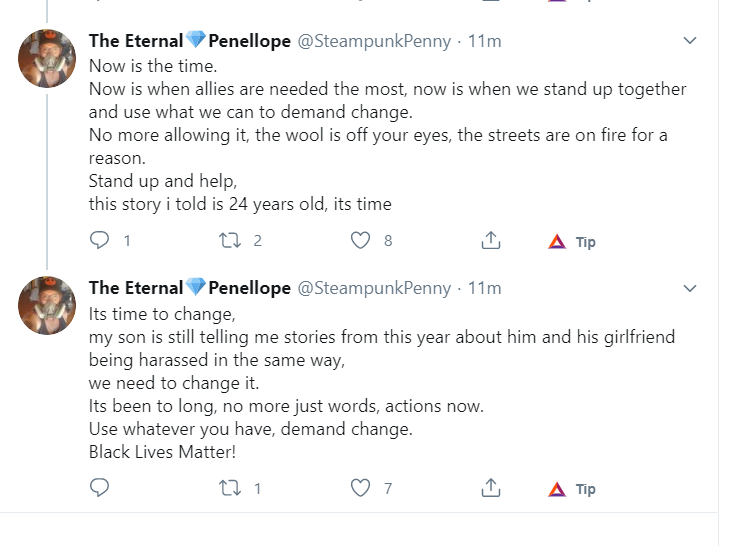Screen dimensions: 736x546
Task: Open the second tweet's profile avatar
Action: pos(47,305)
